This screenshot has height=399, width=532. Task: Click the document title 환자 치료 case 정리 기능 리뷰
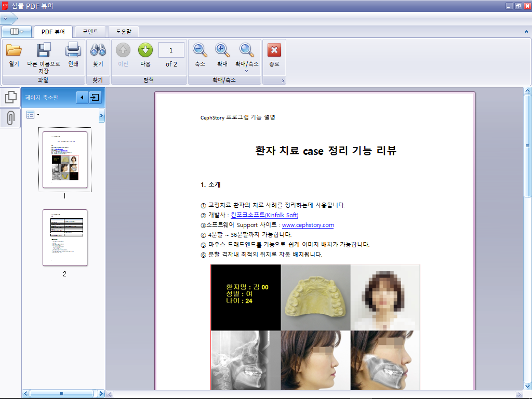tap(326, 151)
